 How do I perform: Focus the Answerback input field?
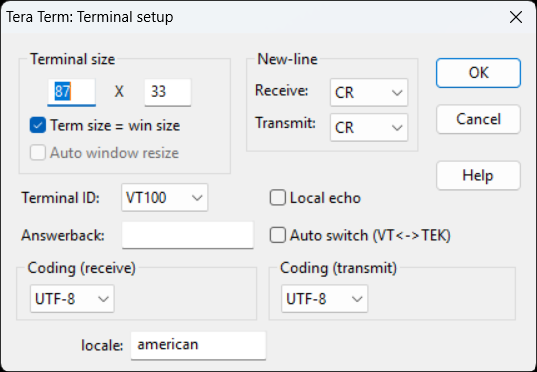click(x=188, y=235)
